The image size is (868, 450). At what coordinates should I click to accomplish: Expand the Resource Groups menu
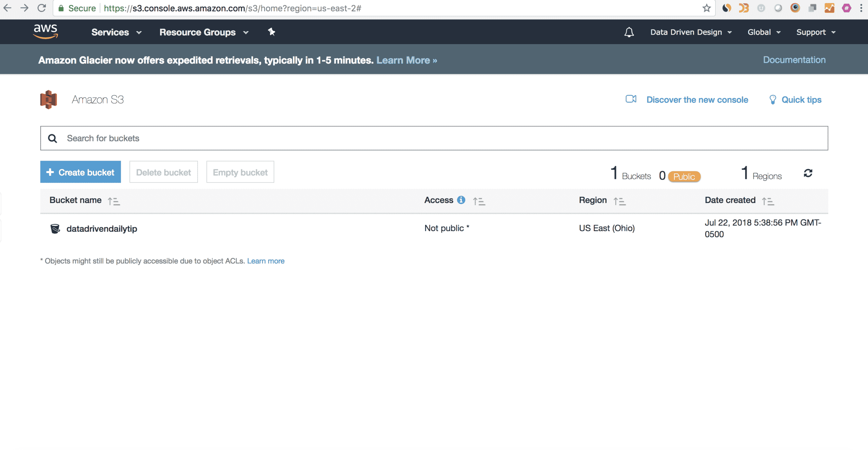point(204,32)
